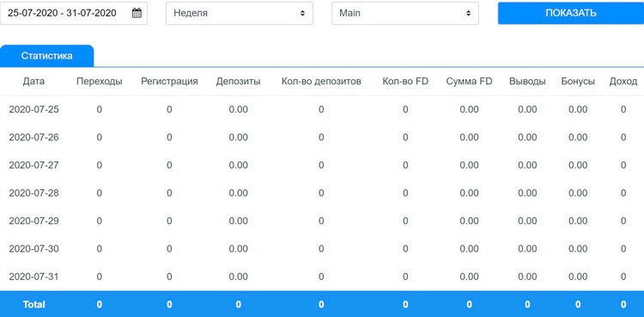
Task: Click the Кол-во депозитов column header
Action: tap(321, 82)
